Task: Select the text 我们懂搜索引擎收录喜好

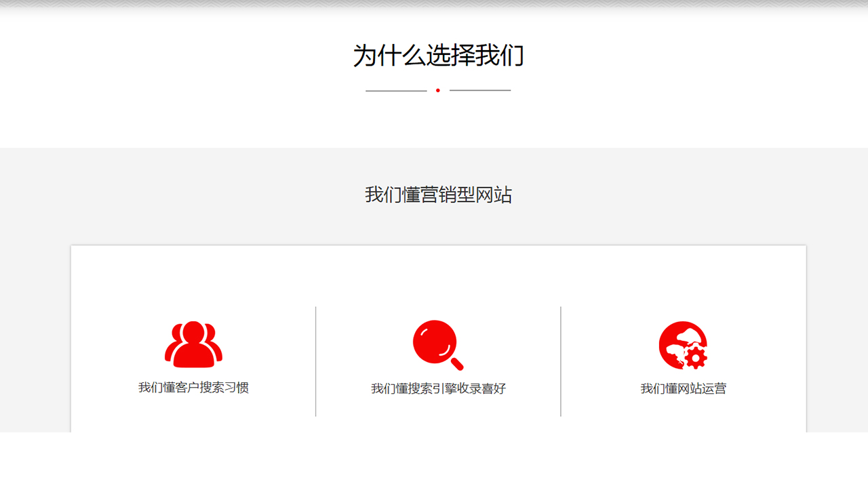Action: [438, 388]
